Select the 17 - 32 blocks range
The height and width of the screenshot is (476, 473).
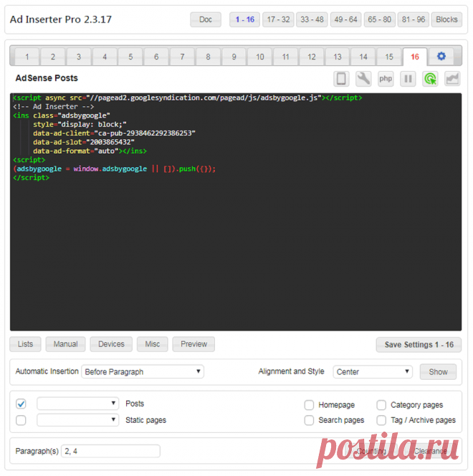[x=278, y=19]
